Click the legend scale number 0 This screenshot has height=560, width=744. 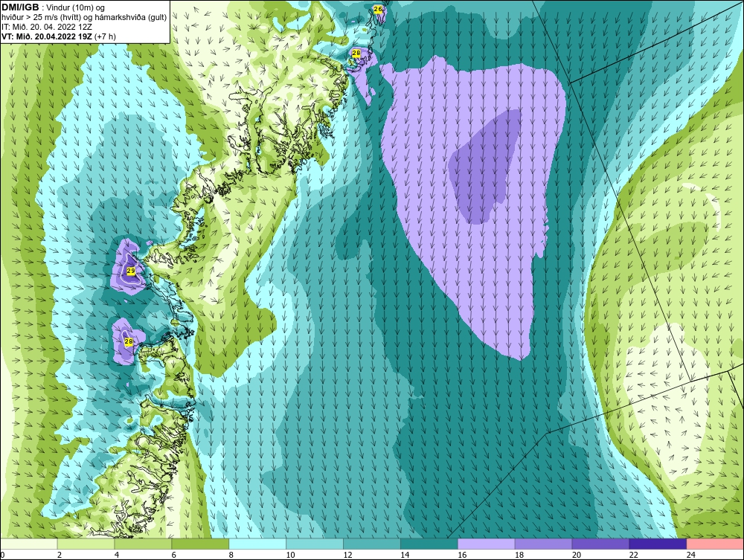pyautogui.click(x=2, y=555)
